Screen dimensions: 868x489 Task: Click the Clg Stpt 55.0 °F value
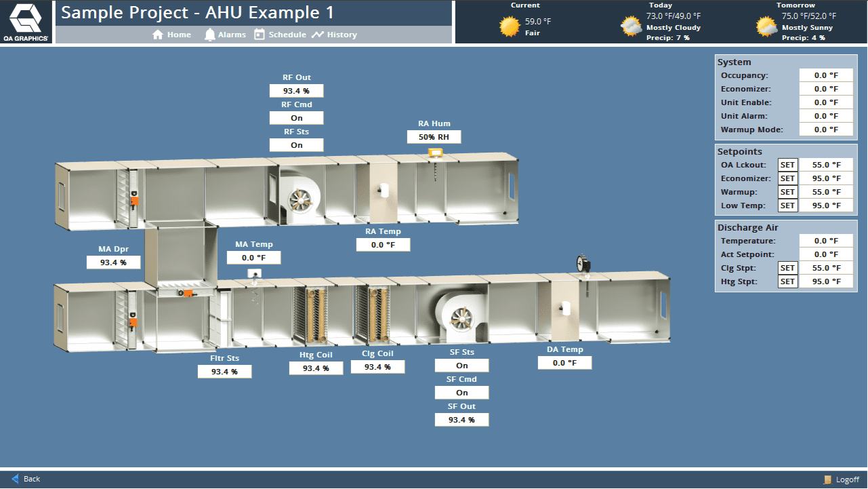pyautogui.click(x=827, y=268)
